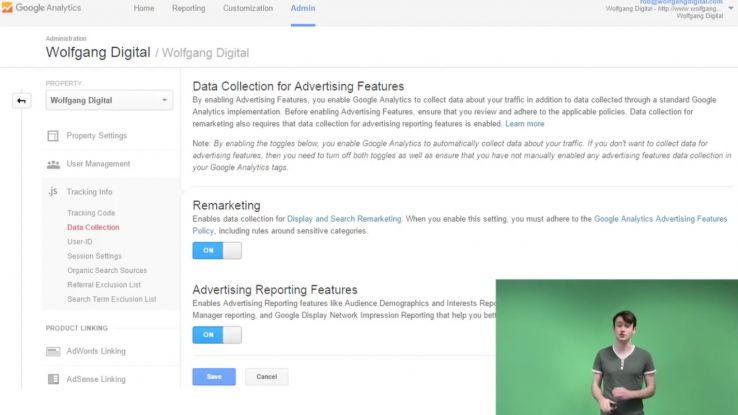This screenshot has width=738, height=415.
Task: Click the Property Settings page icon
Action: click(53, 136)
